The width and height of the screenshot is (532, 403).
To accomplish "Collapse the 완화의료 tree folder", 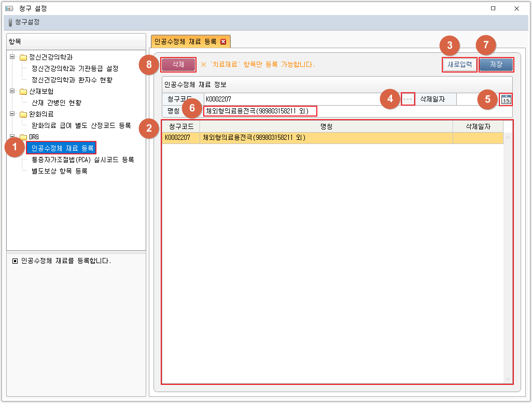I will coord(12,114).
